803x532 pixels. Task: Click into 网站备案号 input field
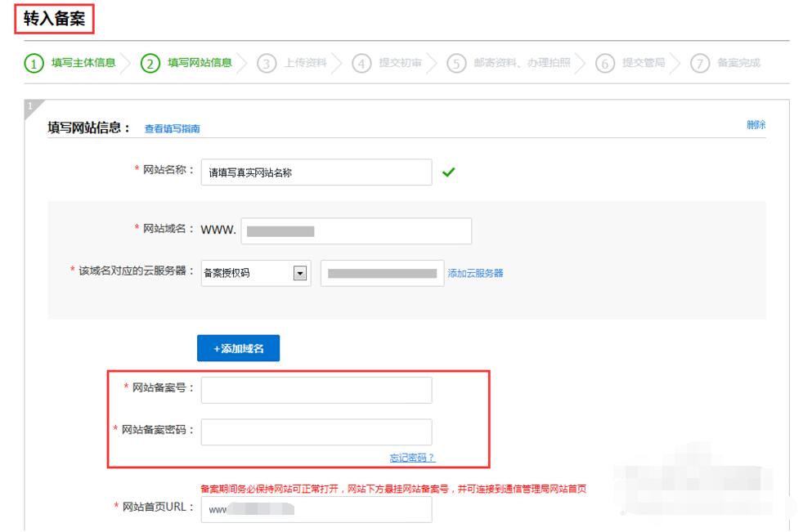pyautogui.click(x=316, y=390)
